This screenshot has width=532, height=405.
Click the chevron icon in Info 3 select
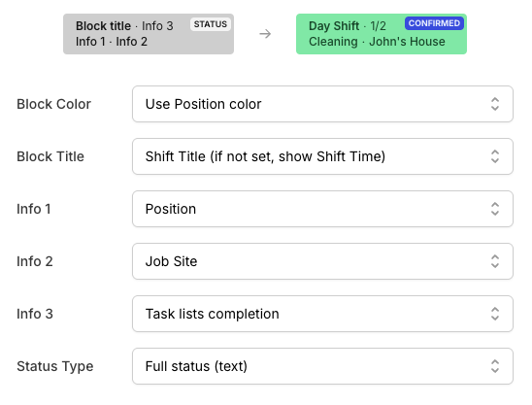(495, 314)
